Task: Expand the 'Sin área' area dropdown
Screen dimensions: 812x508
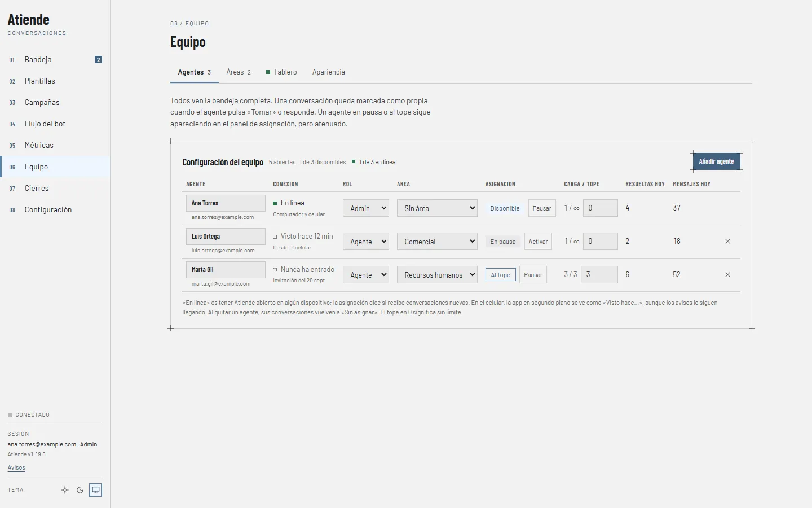Action: point(437,208)
